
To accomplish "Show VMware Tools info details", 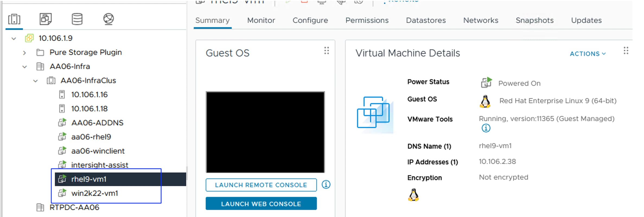I will tap(486, 128).
